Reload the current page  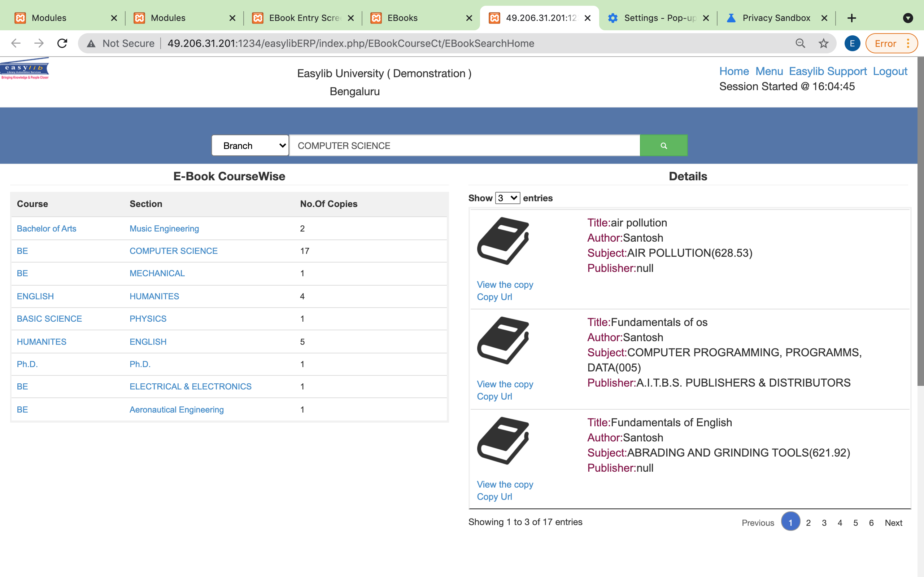[x=62, y=43]
